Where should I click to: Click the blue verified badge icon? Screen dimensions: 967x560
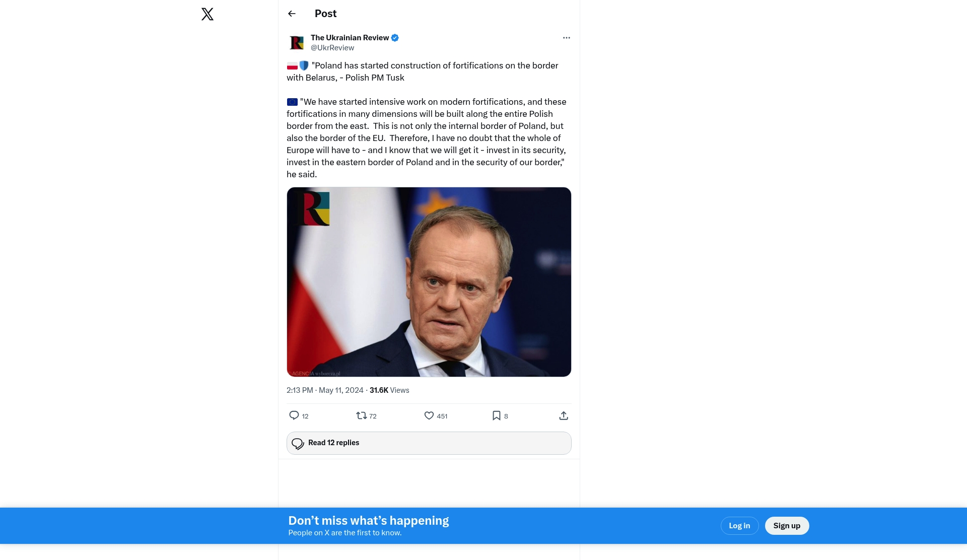pos(395,38)
